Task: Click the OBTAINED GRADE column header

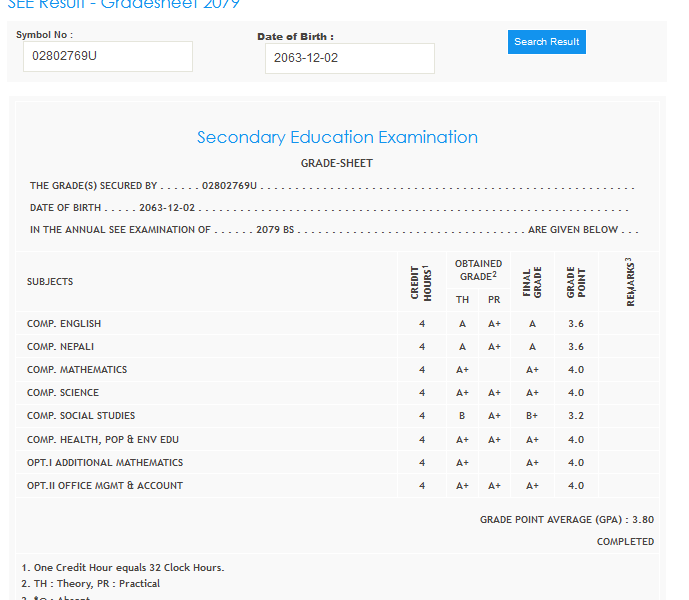Action: point(478,270)
